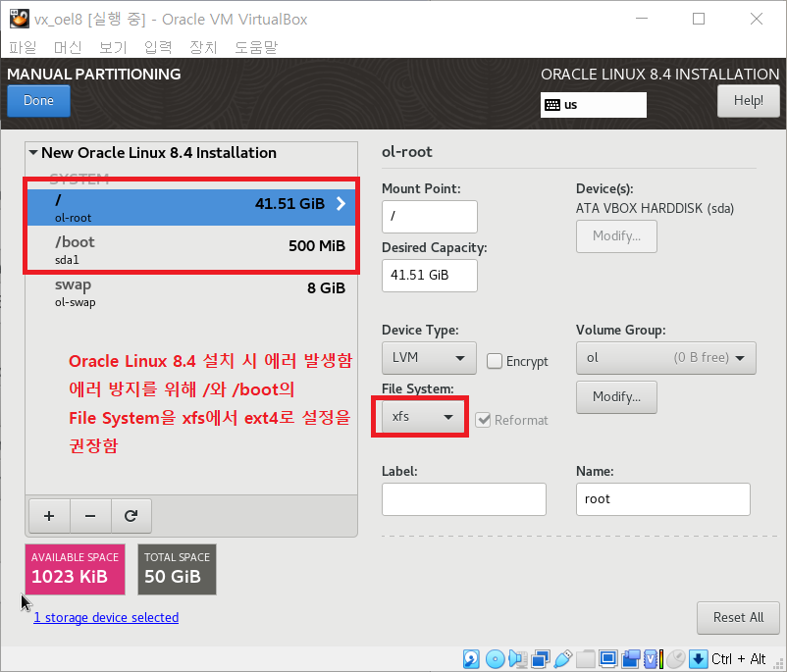Viewport: 787px width, 672px height.
Task: Click the optical disc status icon
Action: pos(495,658)
